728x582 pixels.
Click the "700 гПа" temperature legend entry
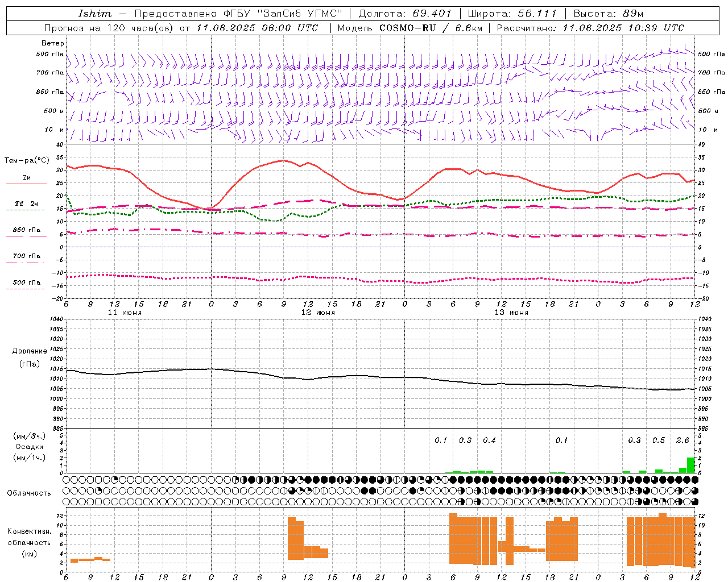(x=27, y=256)
